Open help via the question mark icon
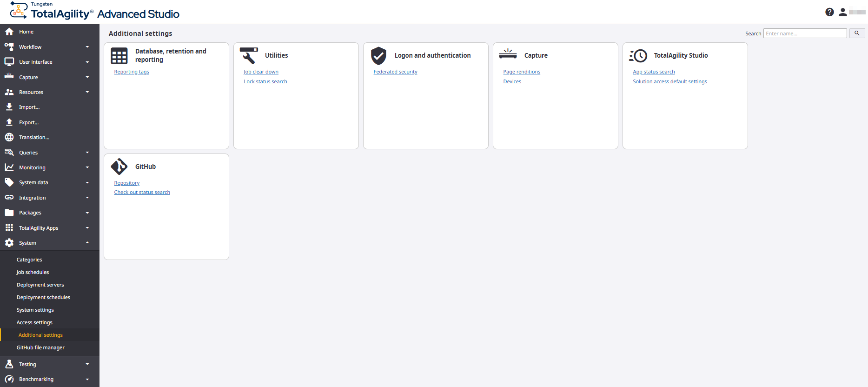This screenshot has width=868, height=387. 829,12
